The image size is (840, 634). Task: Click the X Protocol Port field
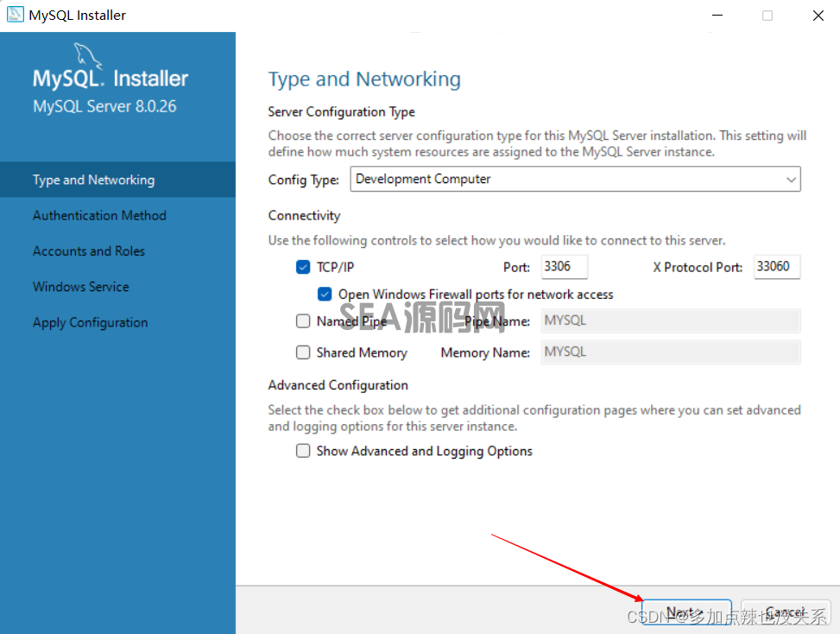(x=777, y=266)
